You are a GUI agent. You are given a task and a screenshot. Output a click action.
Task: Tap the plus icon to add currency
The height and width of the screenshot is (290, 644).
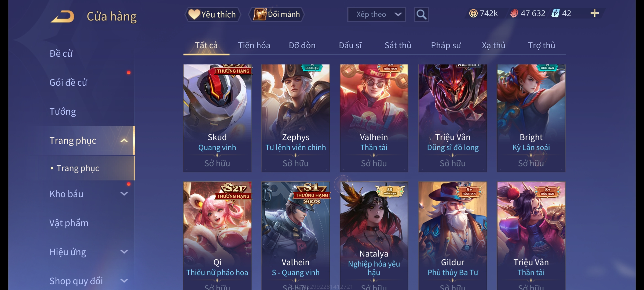[x=595, y=13]
